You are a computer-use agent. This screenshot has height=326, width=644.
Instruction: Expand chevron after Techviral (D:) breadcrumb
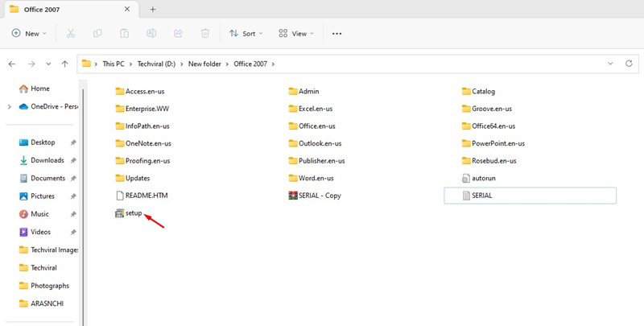[182, 64]
